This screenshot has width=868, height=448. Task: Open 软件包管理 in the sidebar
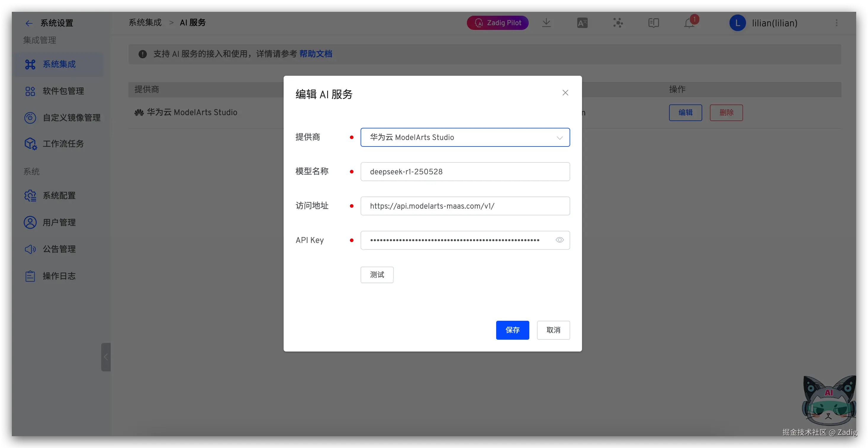63,91
